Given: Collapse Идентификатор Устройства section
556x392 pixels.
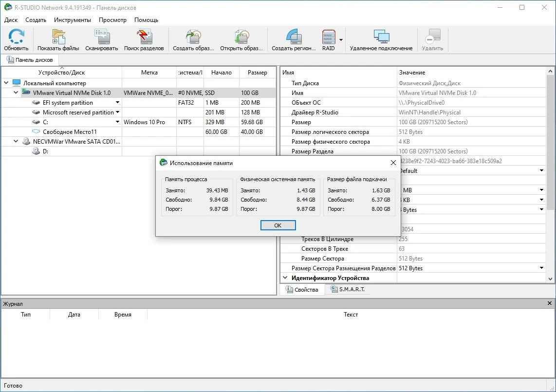Looking at the screenshot, I should click(x=285, y=278).
